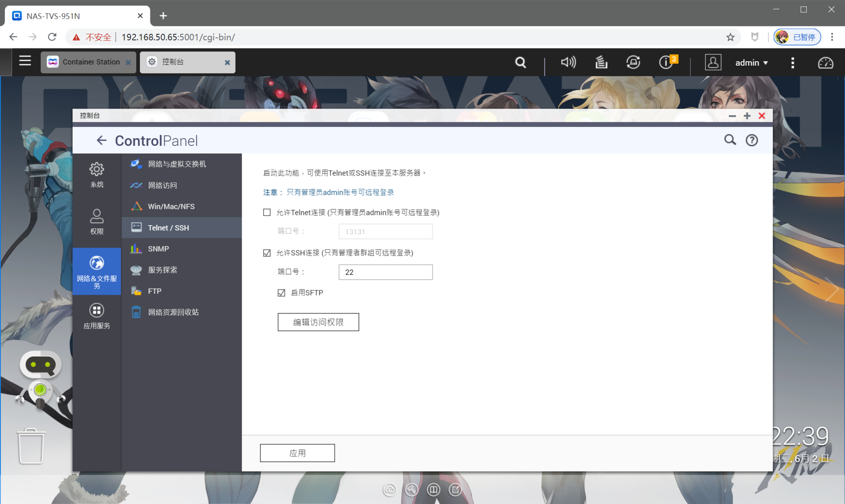Open the three-dot more options menu
The image size is (845, 504).
(793, 63)
